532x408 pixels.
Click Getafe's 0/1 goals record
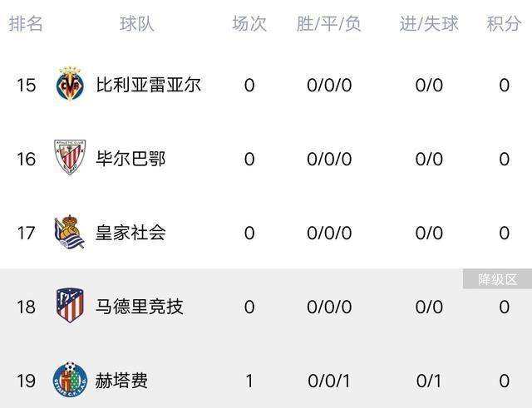point(429,381)
